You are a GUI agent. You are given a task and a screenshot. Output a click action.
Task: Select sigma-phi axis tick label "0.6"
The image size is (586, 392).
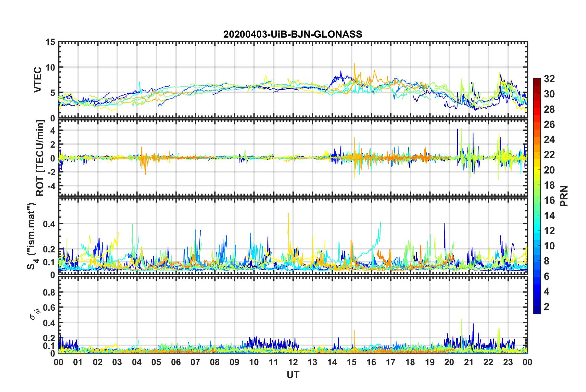pyautogui.click(x=49, y=308)
